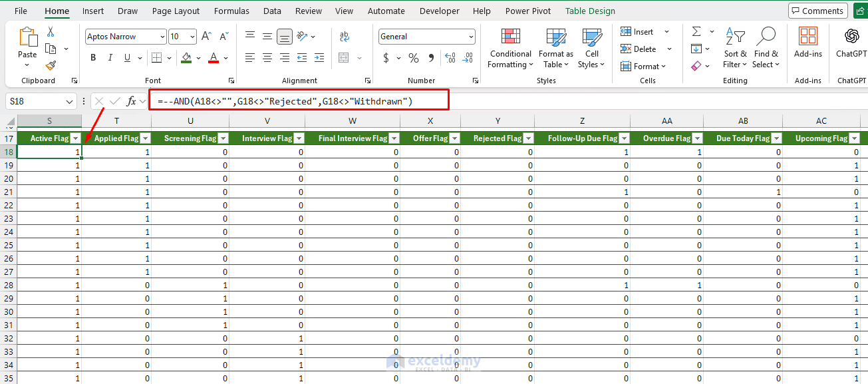This screenshot has height=384, width=868.
Task: Open the Font Color dropdown arrow
Action: (226, 58)
